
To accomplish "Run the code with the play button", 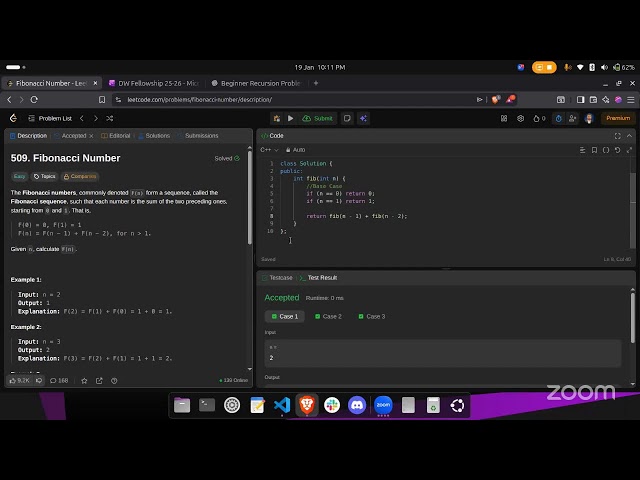I will click(x=291, y=118).
